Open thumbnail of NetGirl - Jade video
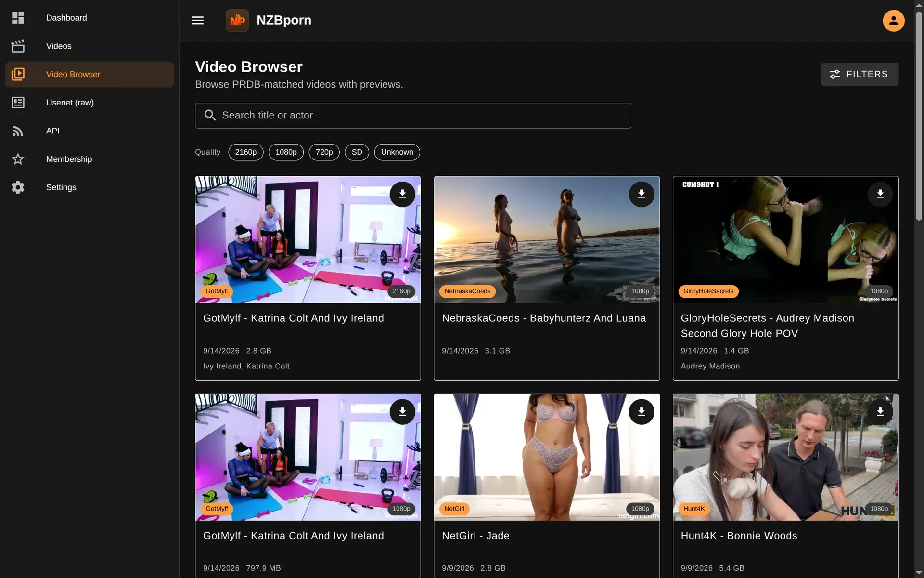Viewport: 924px width, 578px height. pos(547,457)
